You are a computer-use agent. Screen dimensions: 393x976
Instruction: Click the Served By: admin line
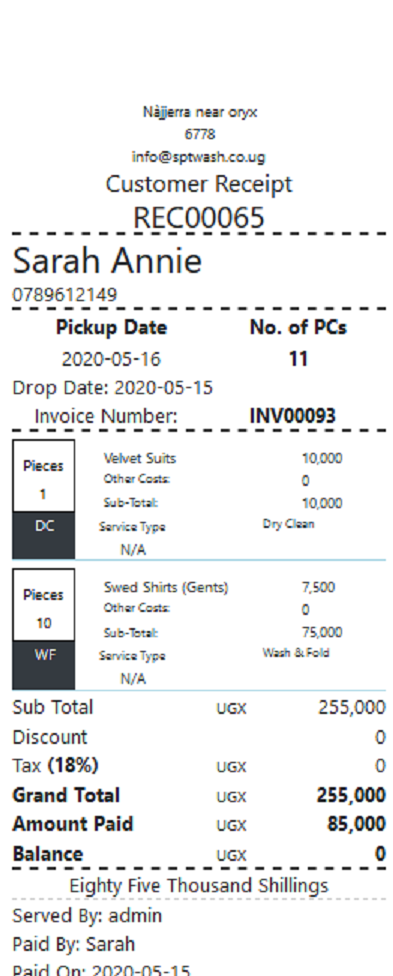coord(87,916)
